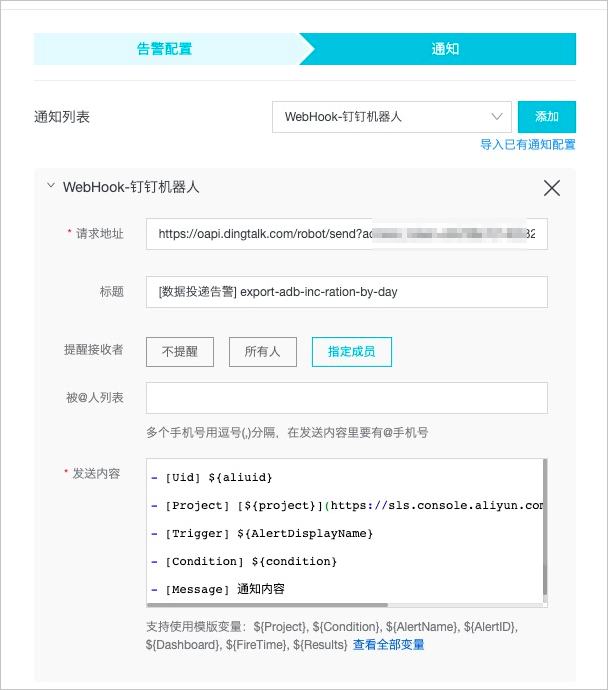Click the 请求地址 URL input field
Viewport: 608px width, 690px height.
[x=347, y=234]
